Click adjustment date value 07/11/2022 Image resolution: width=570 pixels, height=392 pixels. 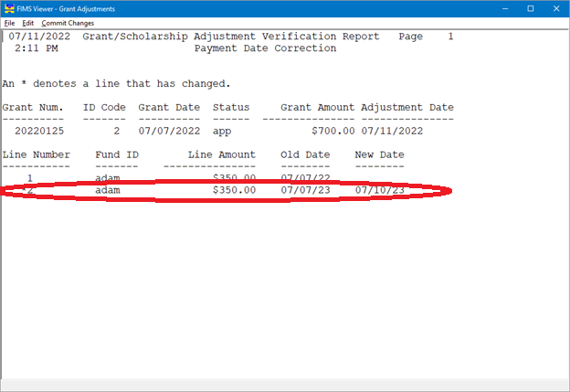click(392, 131)
